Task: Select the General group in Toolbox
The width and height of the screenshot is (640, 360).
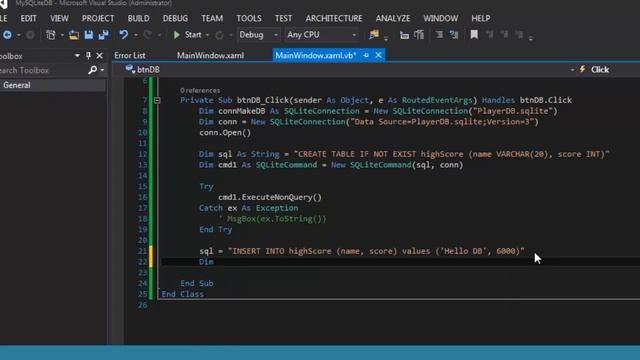Action: click(53, 85)
